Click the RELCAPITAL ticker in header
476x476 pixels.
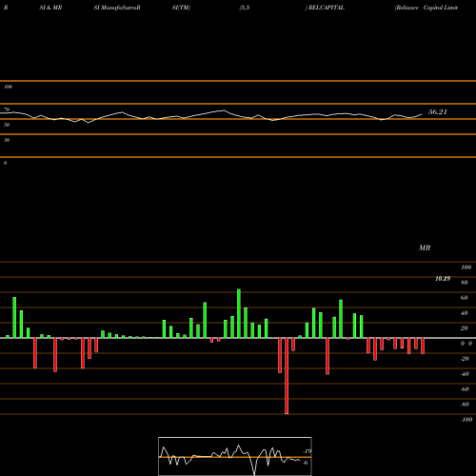point(327,8)
